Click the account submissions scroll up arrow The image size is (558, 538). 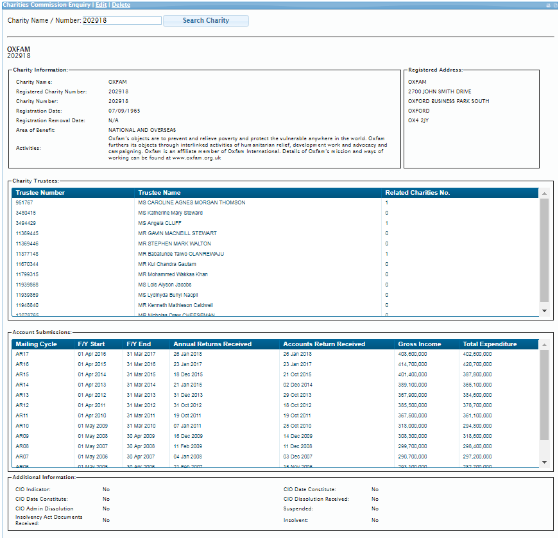click(544, 345)
